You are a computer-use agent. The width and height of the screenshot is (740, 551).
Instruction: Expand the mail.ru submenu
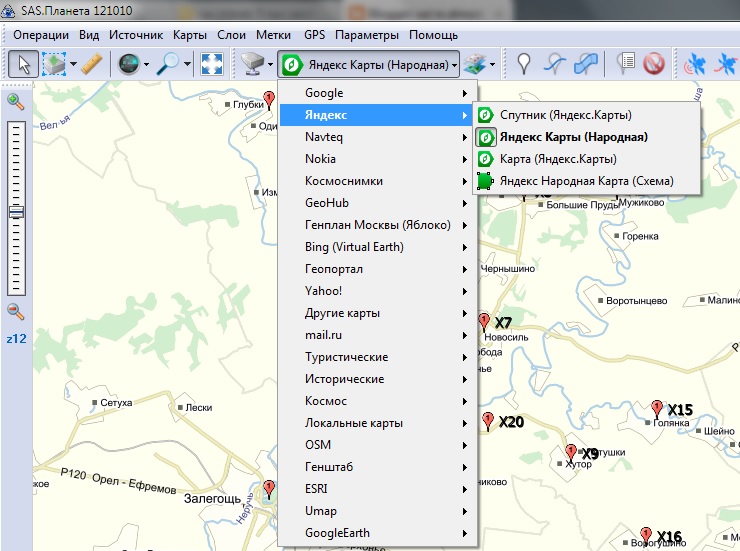[378, 335]
